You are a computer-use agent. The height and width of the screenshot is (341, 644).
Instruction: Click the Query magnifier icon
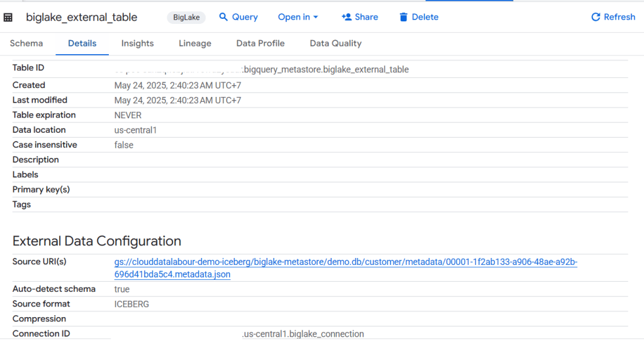223,17
